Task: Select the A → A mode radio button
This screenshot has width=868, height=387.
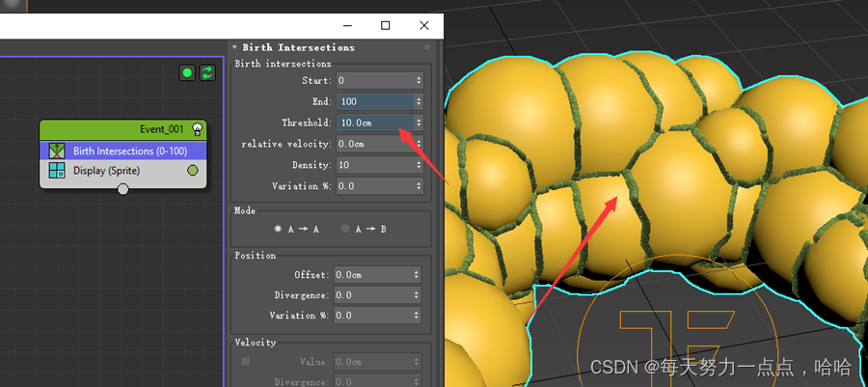Action: tap(278, 229)
